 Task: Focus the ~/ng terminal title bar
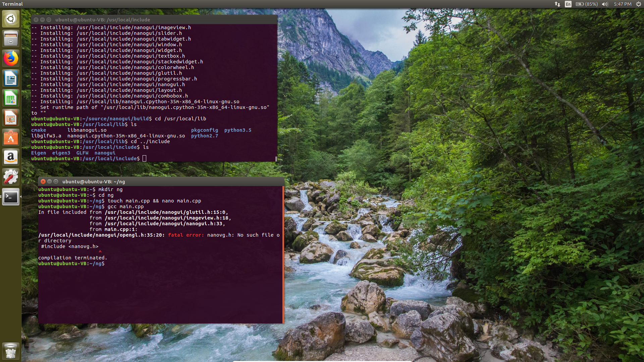[x=161, y=181]
